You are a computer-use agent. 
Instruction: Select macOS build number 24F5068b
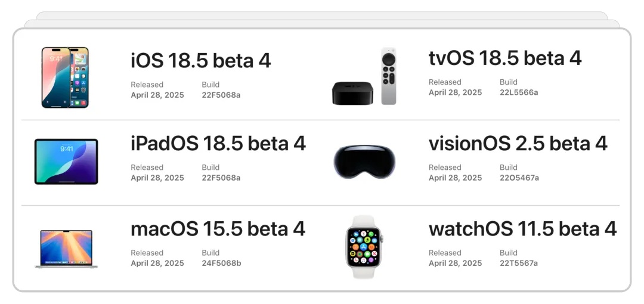coord(221,263)
